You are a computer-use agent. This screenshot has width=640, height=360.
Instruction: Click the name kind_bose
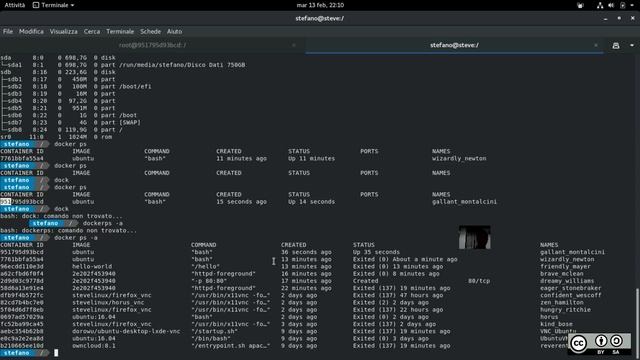coord(556,324)
